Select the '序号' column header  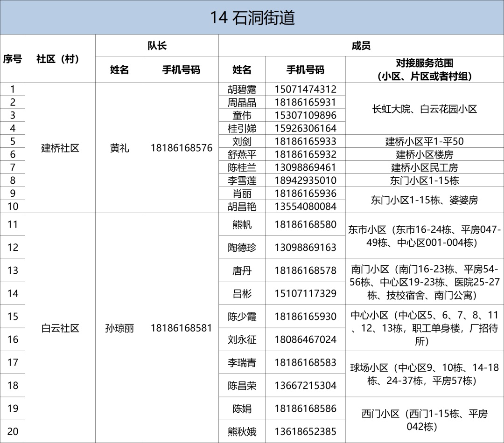(x=13, y=59)
